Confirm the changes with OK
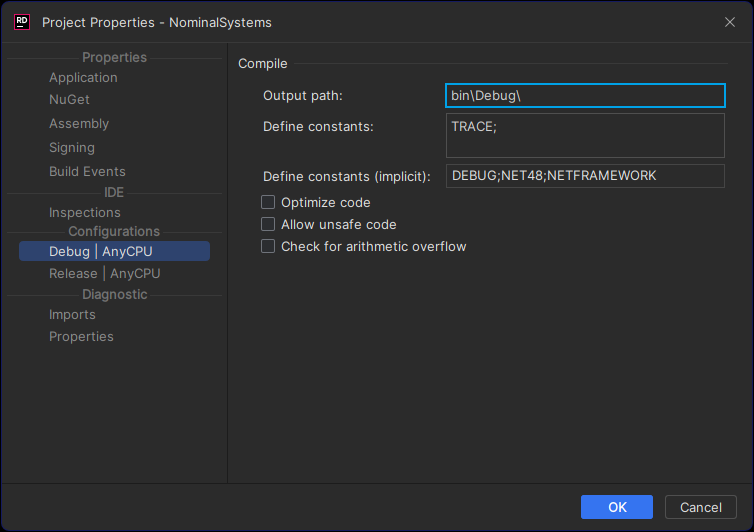 click(617, 507)
